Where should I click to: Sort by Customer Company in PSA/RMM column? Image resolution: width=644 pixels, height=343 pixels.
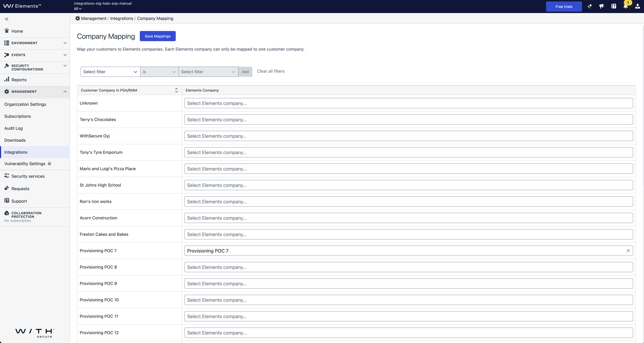point(176,90)
